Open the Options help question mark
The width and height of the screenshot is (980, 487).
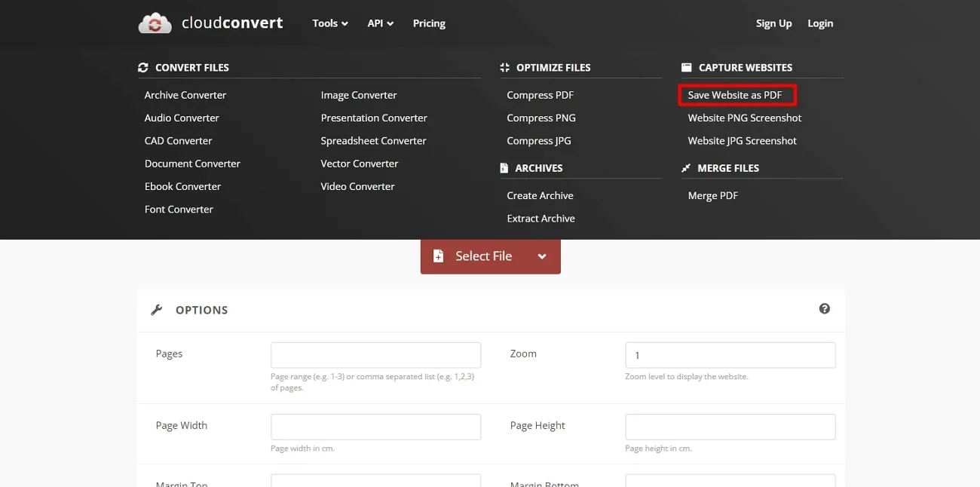click(x=824, y=309)
